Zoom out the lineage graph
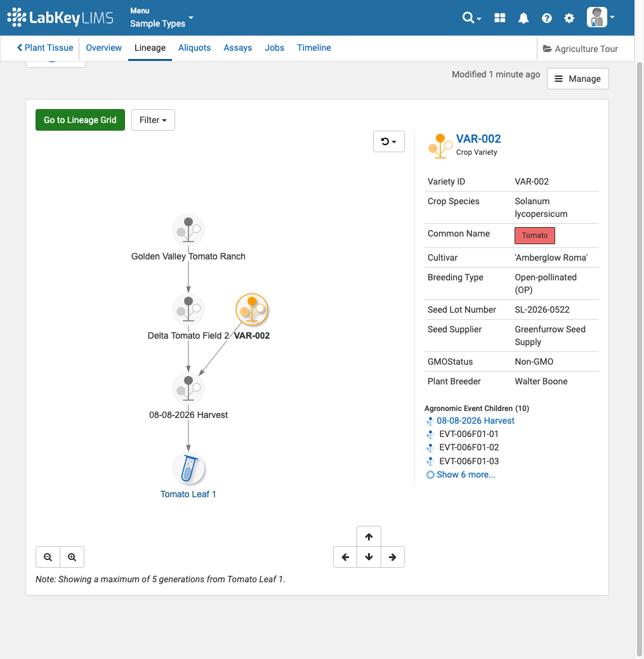644x659 pixels. [x=48, y=557]
